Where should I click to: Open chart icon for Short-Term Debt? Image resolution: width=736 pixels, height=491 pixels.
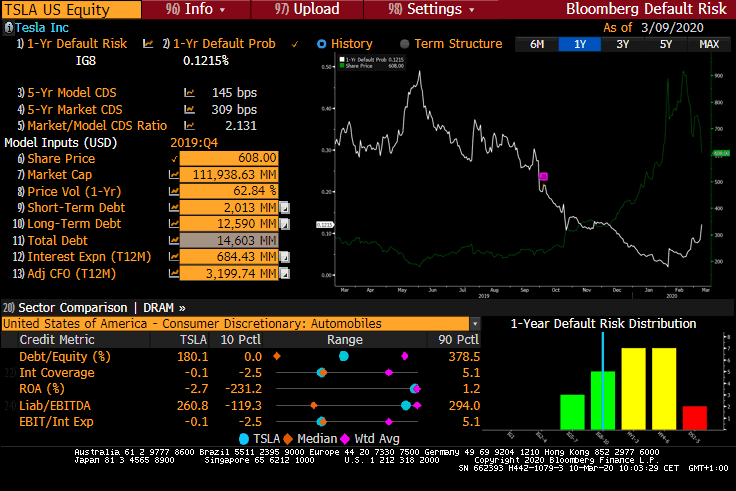tap(174, 207)
